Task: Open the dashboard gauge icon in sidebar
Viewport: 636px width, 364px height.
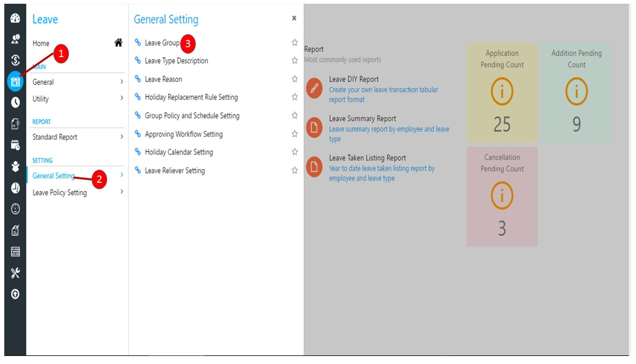Action: (15, 18)
